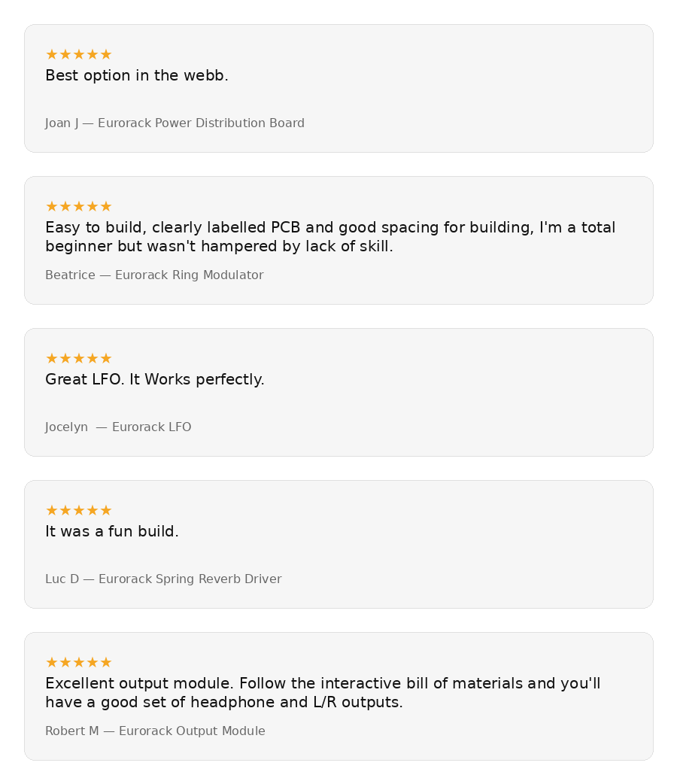This screenshot has height=784, width=677.
Task: Click the "Great LFO. It Works perfectly." text
Action: click(x=155, y=380)
